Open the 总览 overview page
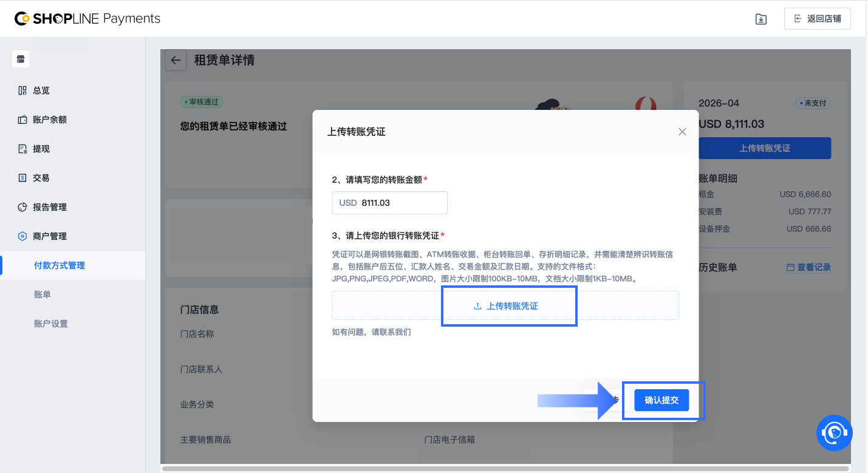This screenshot has height=473, width=868. point(41,90)
